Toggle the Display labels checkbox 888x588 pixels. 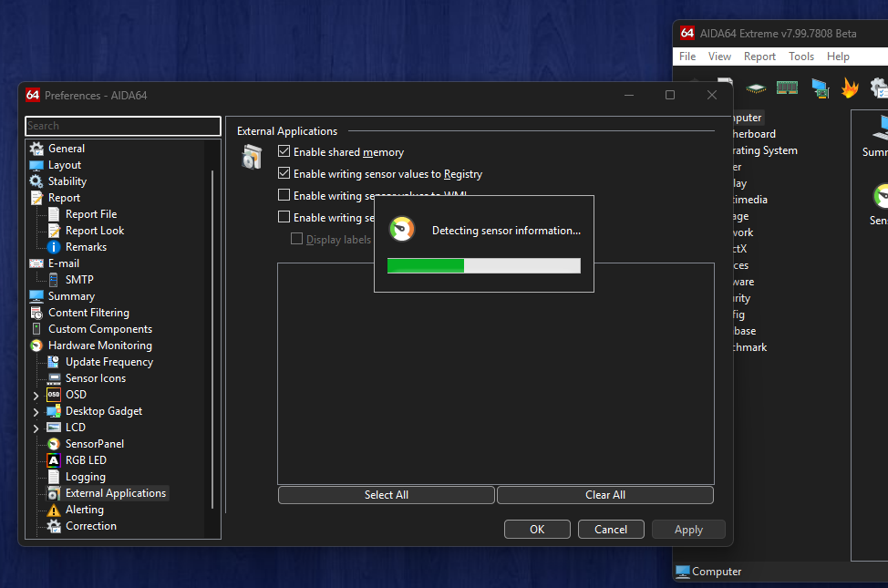(296, 239)
